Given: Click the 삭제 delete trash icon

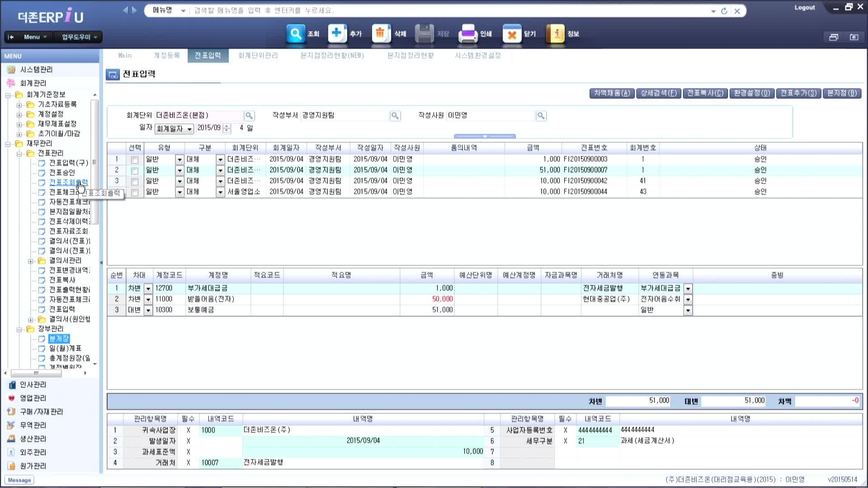Looking at the screenshot, I should point(381,33).
